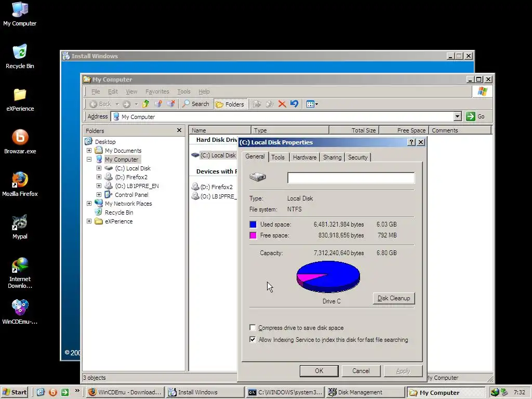Image resolution: width=532 pixels, height=399 pixels.
Task: Click the Browzar quick launch icon
Action: [53, 392]
